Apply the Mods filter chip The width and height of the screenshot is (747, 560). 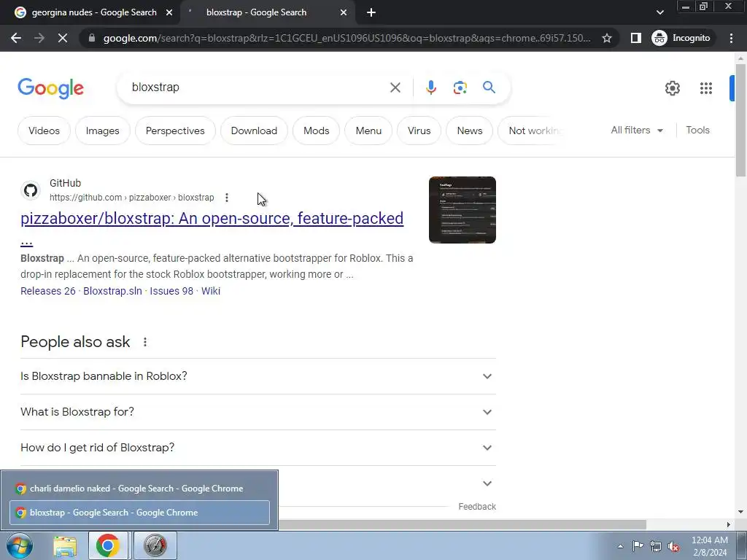pyautogui.click(x=317, y=131)
